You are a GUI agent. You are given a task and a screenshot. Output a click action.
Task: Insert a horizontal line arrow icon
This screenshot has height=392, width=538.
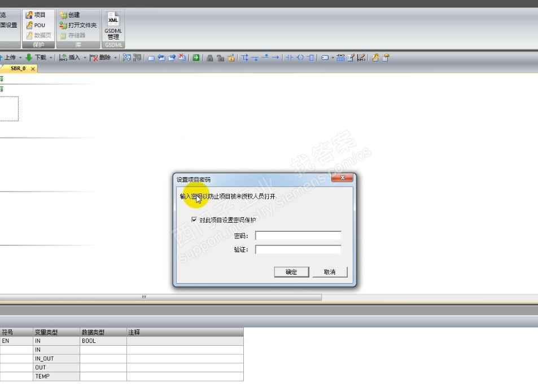tap(275, 58)
